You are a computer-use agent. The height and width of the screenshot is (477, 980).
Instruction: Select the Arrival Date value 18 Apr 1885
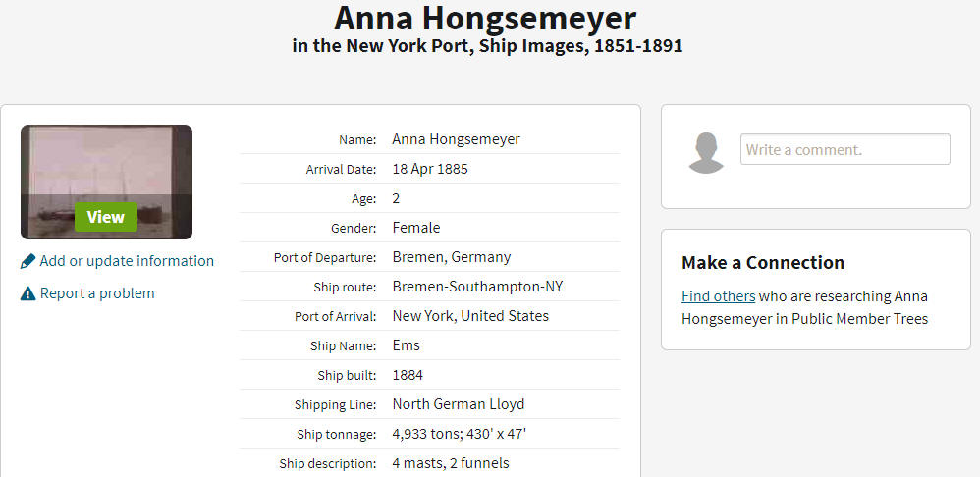[430, 169]
